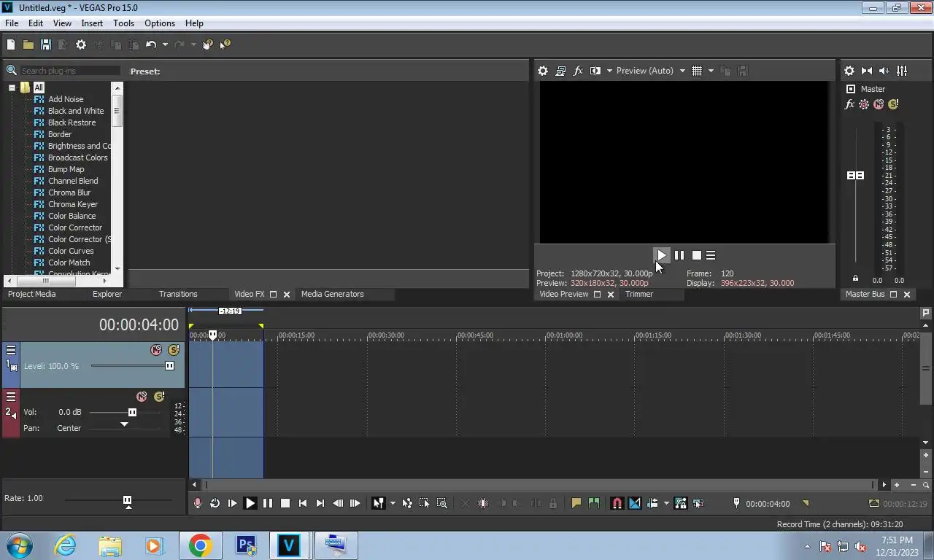Screen dimensions: 934x560
Task: Select Normal Edit tool in timeline toolbar
Action: [378, 503]
